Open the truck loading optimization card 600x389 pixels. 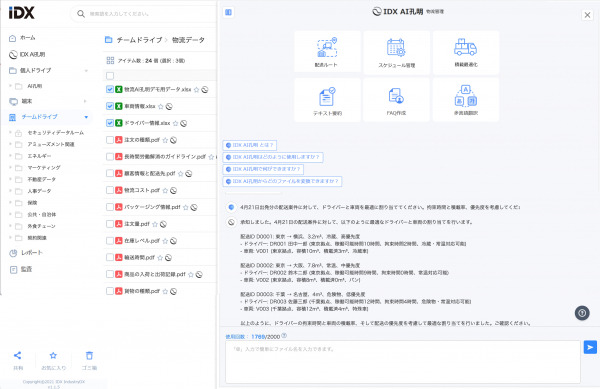[466, 52]
